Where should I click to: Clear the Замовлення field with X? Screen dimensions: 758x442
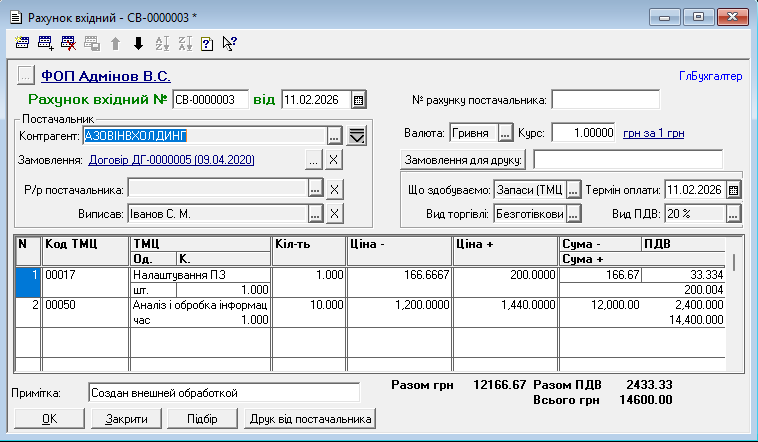click(334, 160)
